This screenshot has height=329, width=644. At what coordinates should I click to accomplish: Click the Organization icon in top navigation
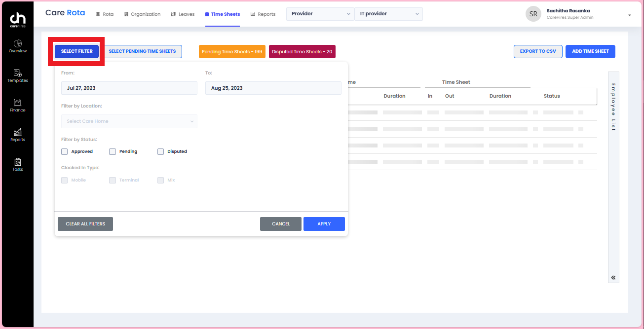click(142, 14)
